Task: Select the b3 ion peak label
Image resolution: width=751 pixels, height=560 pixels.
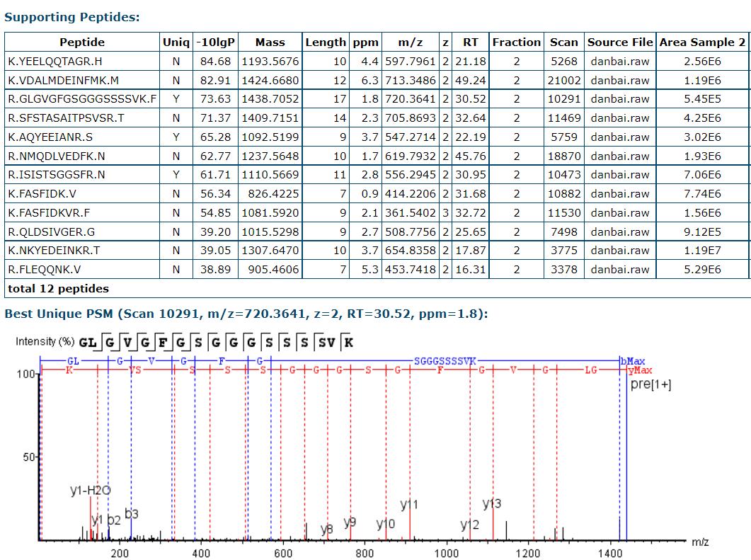Action: (x=132, y=513)
